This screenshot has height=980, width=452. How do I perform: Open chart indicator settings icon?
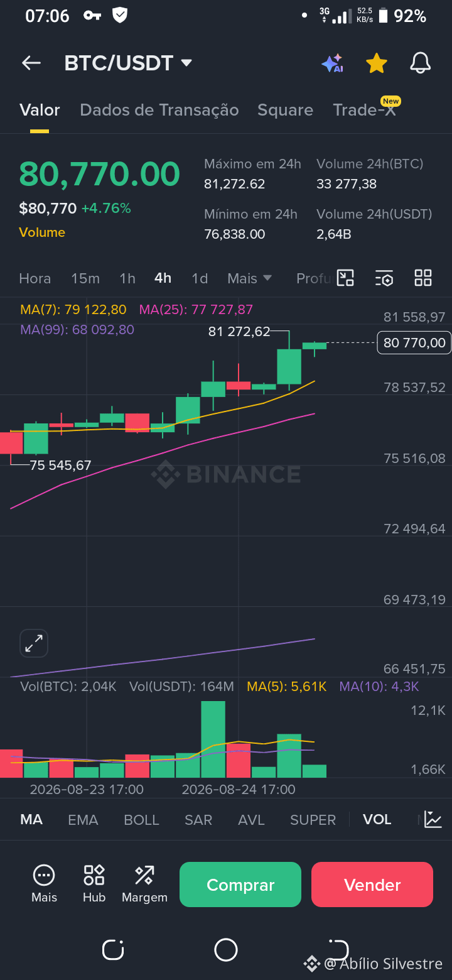coord(384,278)
